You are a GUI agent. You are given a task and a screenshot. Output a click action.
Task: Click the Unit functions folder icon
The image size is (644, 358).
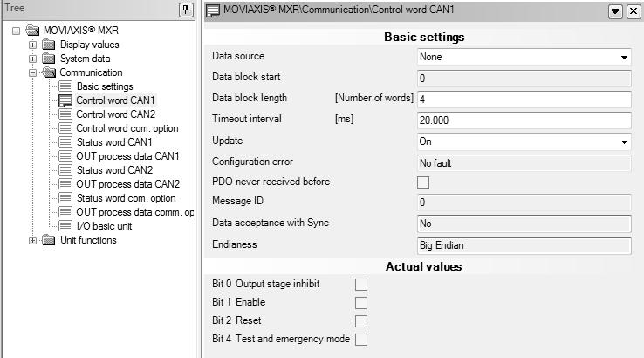click(x=49, y=240)
